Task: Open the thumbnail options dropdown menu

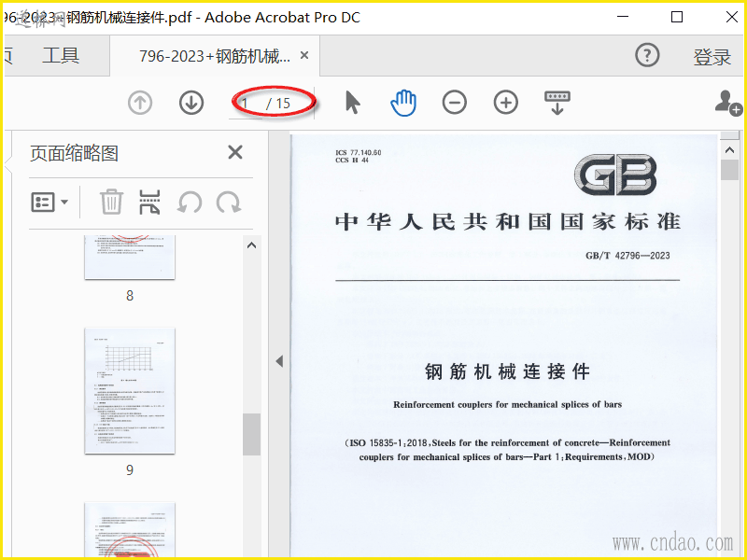Action: tap(49, 202)
